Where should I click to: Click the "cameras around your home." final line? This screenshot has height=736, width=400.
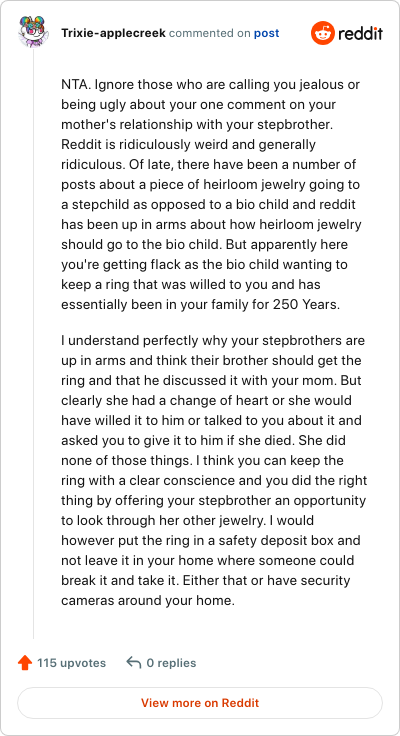pyautogui.click(x=148, y=600)
